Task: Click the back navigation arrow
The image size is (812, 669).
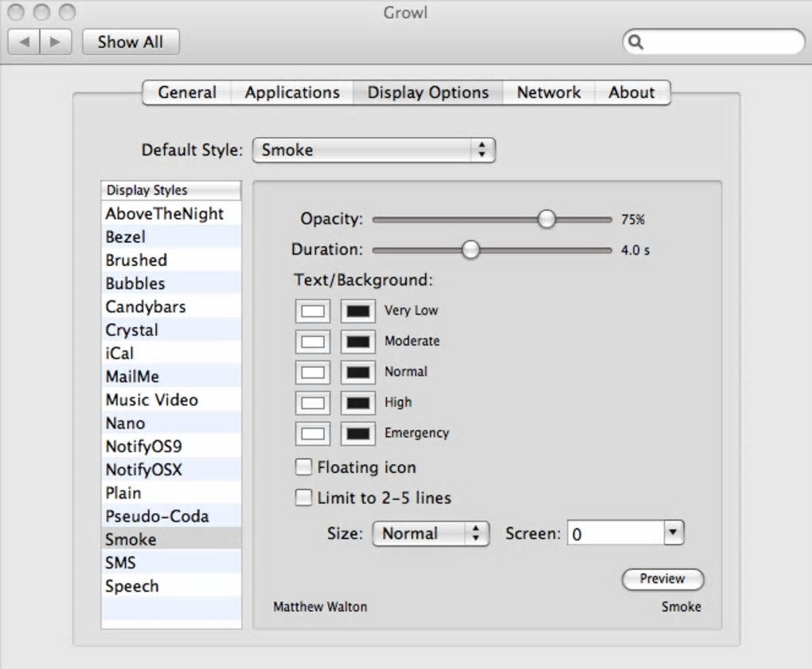Action: click(x=24, y=42)
